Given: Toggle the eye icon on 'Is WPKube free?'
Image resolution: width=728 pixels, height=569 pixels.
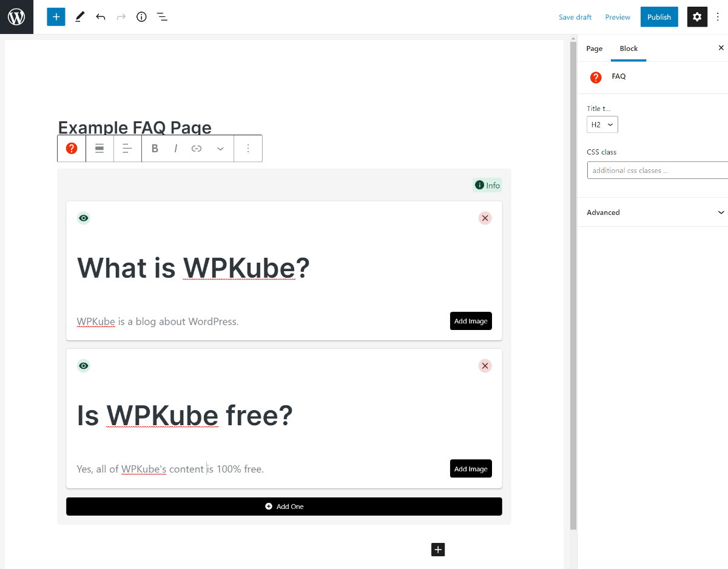Looking at the screenshot, I should (83, 366).
